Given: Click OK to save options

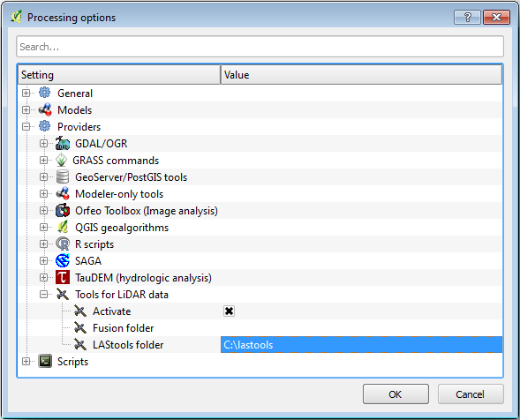Looking at the screenshot, I should pyautogui.click(x=396, y=394).
